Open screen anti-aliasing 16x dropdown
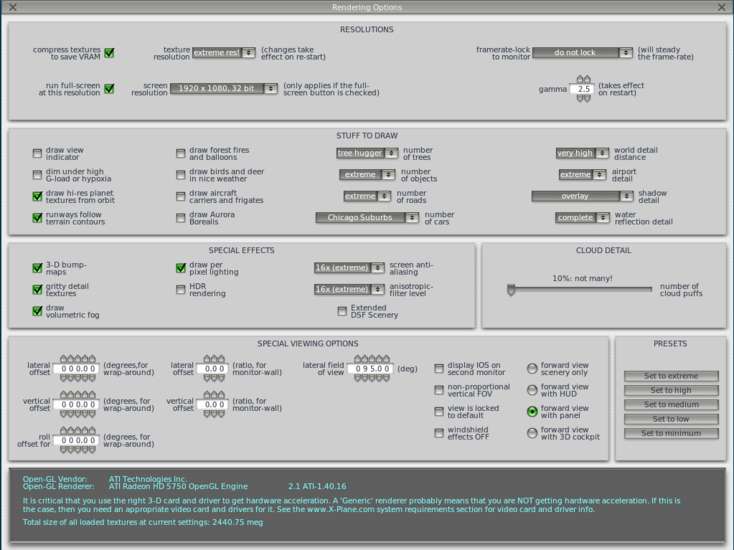Screen dimensions: 734x550 pyautogui.click(x=349, y=268)
